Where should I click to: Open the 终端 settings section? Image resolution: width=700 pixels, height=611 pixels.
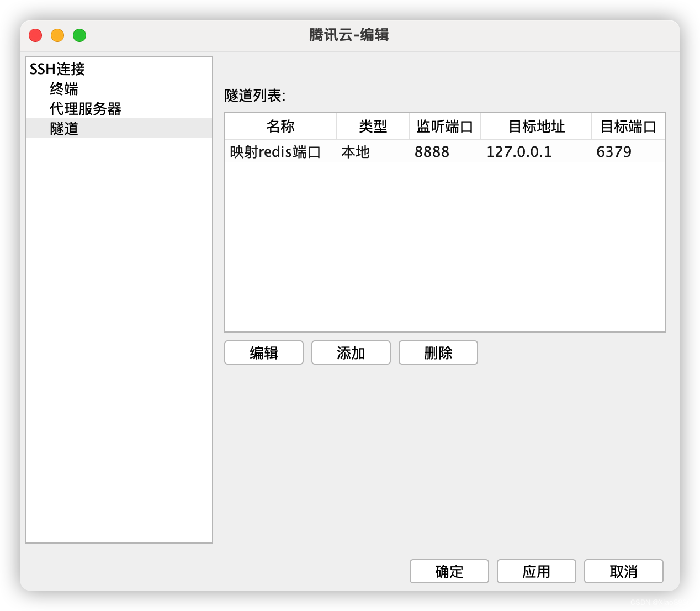64,89
